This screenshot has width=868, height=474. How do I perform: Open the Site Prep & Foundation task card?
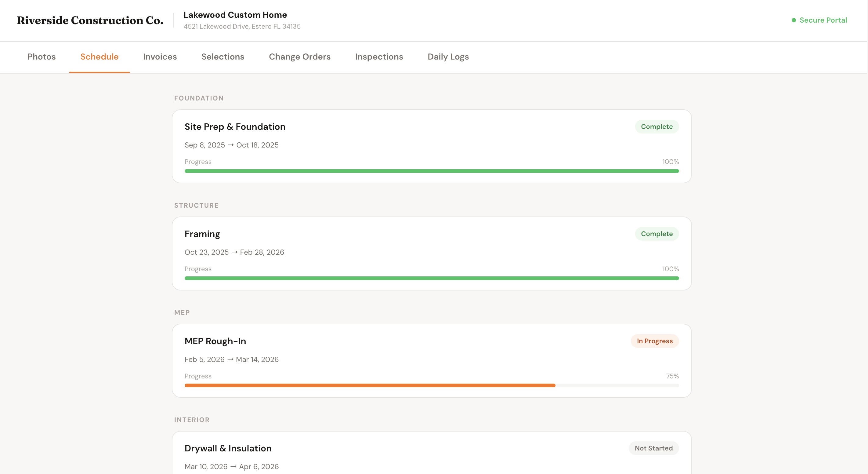tap(432, 146)
